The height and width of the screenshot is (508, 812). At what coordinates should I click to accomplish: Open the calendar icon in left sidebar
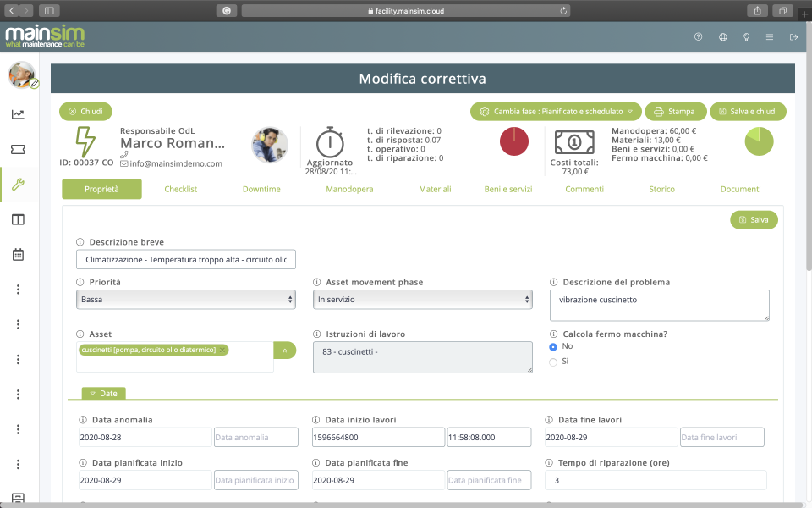click(18, 254)
